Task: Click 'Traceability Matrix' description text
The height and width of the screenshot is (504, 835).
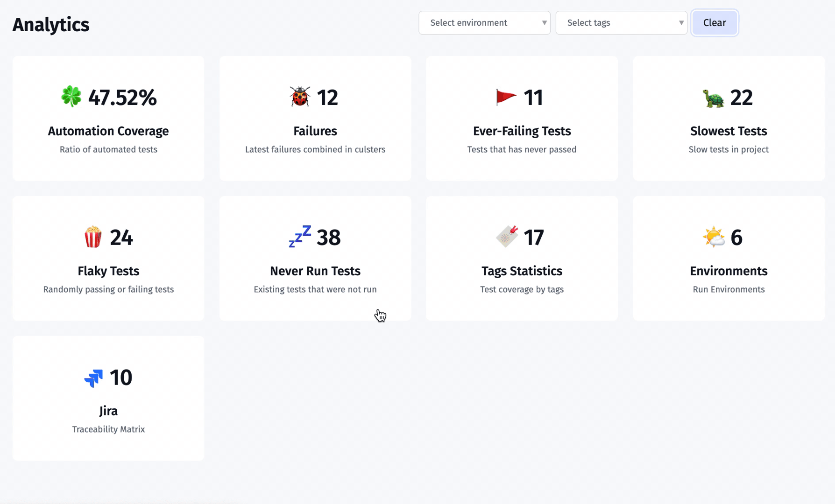Action: coord(108,430)
